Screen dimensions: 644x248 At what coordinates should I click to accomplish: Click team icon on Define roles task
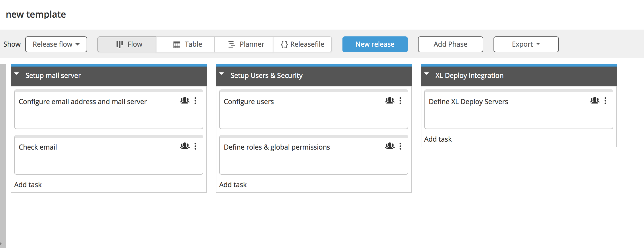point(390,146)
